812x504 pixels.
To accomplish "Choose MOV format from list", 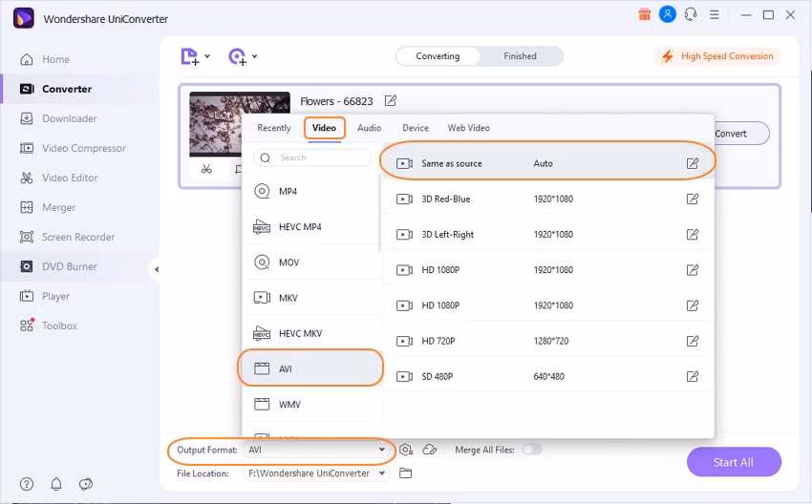I will [x=311, y=262].
